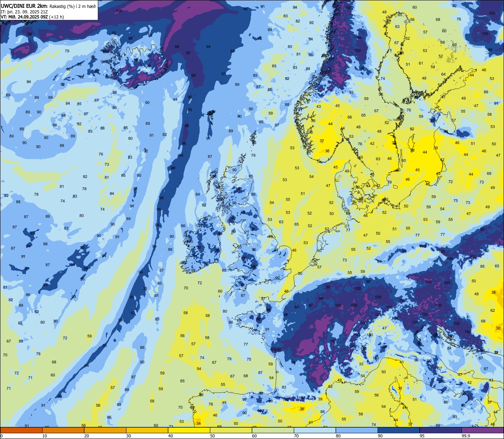Click the 'IT: þri. 23. 09. 2025 21Z' line

[24, 11]
